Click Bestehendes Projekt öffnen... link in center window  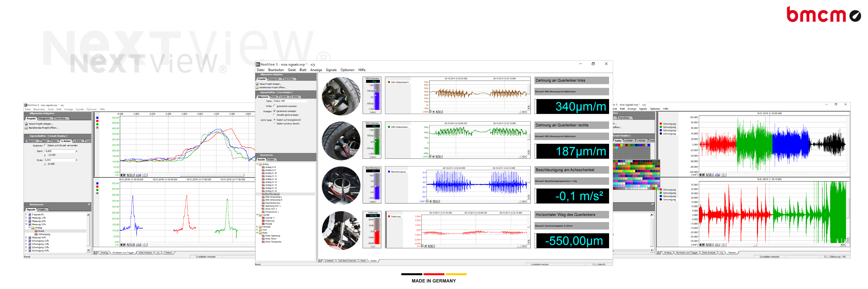273,88
